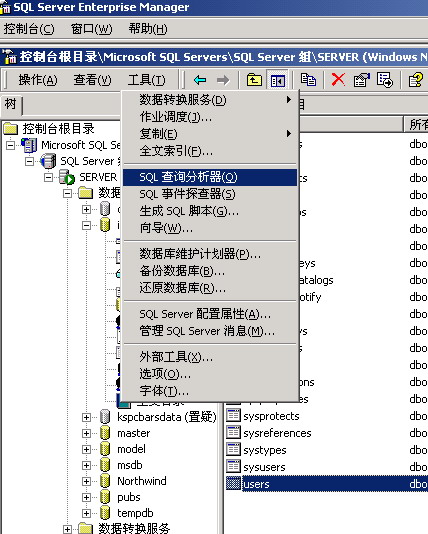Open 选项(O)... menu item

210,374
